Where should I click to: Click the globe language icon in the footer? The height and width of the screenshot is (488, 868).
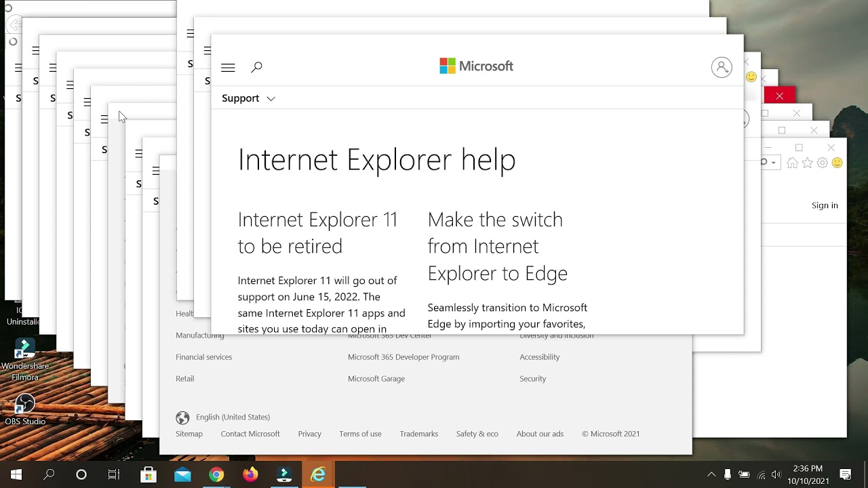pos(182,418)
